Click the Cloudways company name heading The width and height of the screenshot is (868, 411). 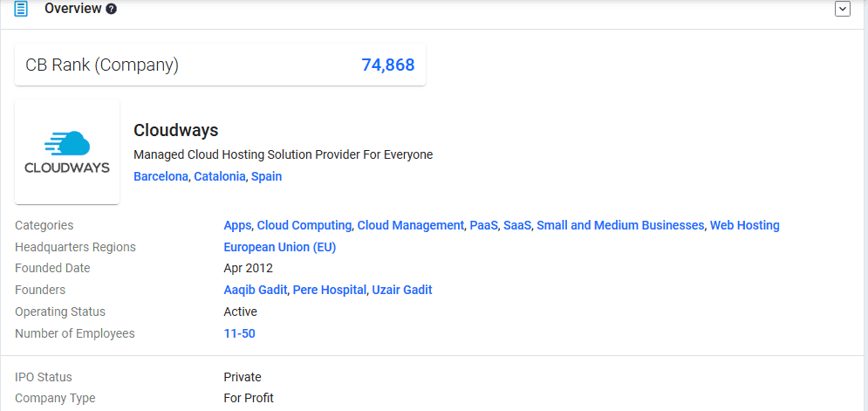click(x=176, y=131)
